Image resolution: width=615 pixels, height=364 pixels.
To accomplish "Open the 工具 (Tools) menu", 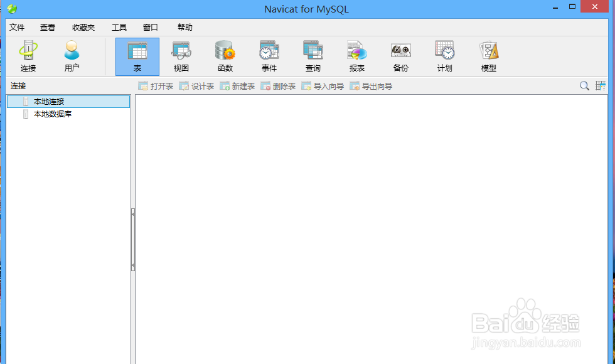I will pyautogui.click(x=119, y=28).
